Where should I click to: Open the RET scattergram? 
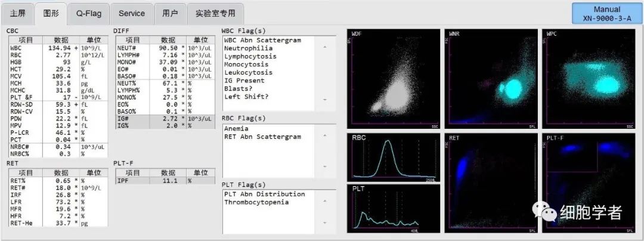490,184
